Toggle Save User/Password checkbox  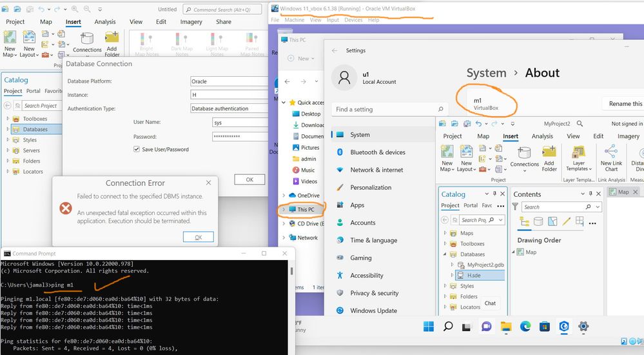pyautogui.click(x=137, y=149)
